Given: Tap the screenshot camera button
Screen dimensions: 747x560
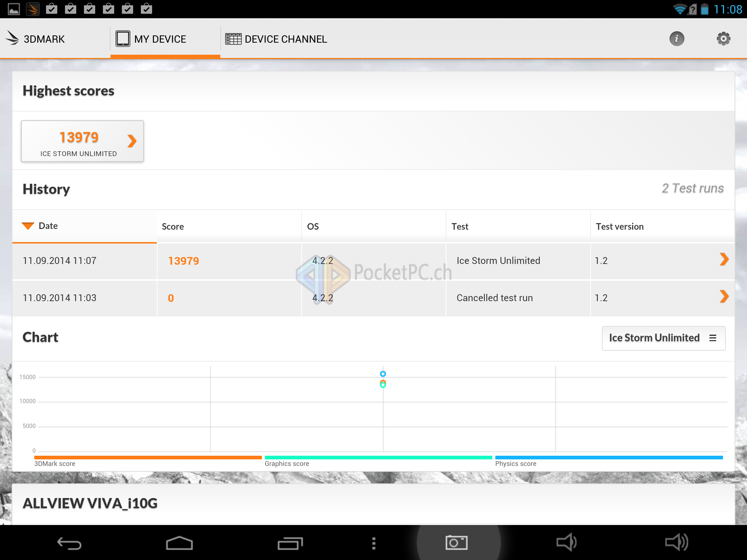Looking at the screenshot, I should tap(456, 543).
